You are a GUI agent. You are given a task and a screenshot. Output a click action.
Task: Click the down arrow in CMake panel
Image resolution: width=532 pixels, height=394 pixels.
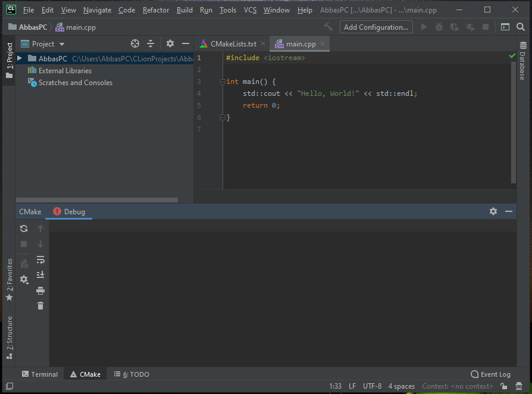coord(40,244)
